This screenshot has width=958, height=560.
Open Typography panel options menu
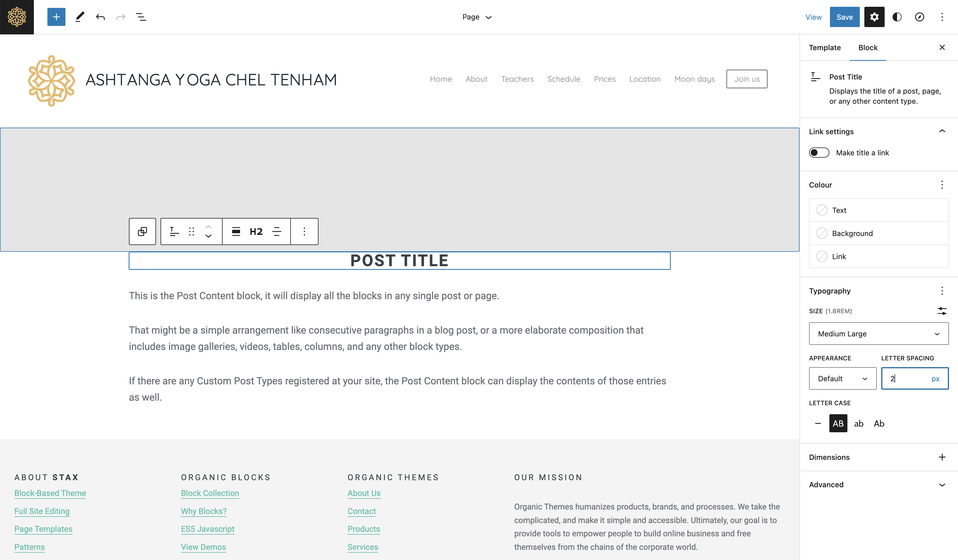942,291
